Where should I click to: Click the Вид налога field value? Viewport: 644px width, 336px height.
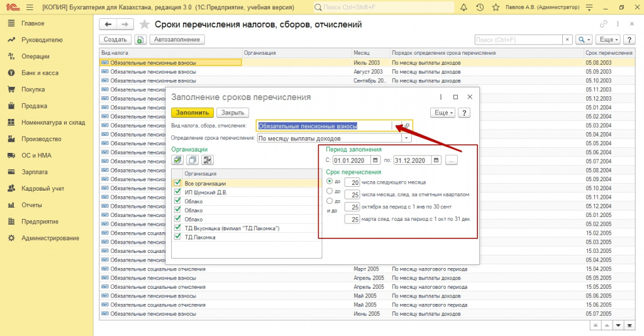pyautogui.click(x=325, y=126)
